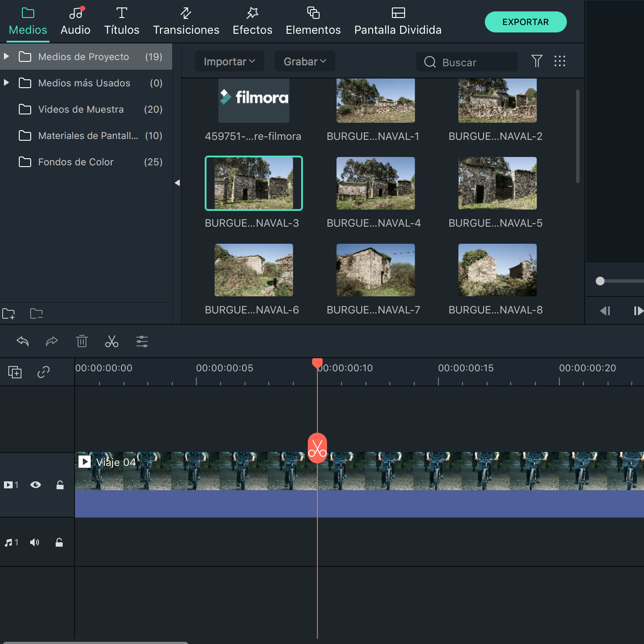Select the BURGUE...NAVAL-7 thumbnail
The height and width of the screenshot is (644, 644).
[375, 270]
